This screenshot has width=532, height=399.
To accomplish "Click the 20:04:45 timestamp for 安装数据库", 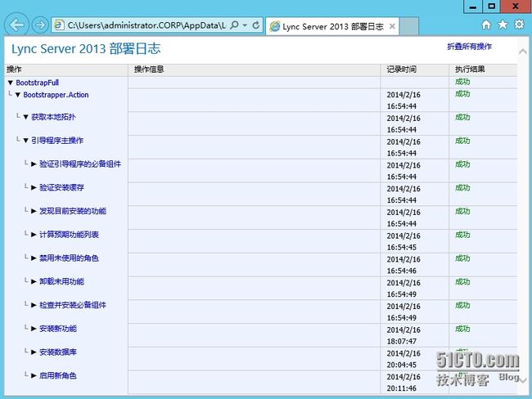I will click(401, 365).
